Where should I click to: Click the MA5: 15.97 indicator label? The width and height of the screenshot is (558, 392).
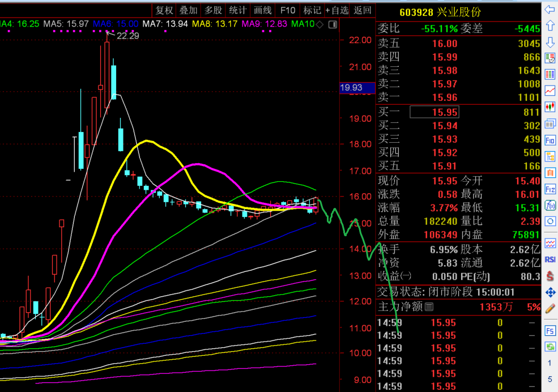coord(66,24)
